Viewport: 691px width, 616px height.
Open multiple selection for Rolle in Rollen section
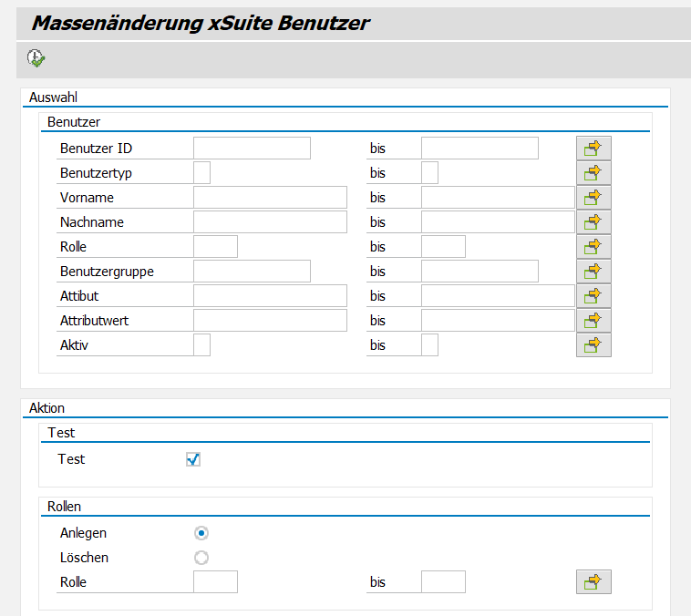click(593, 581)
